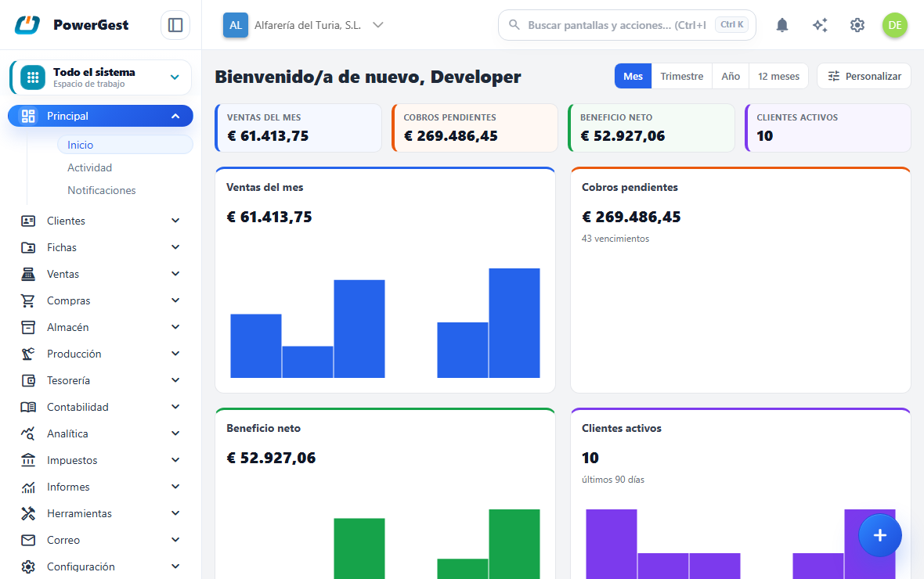This screenshot has height=579, width=924.
Task: Expand the Contabilidad menu chevron
Action: 175,407
